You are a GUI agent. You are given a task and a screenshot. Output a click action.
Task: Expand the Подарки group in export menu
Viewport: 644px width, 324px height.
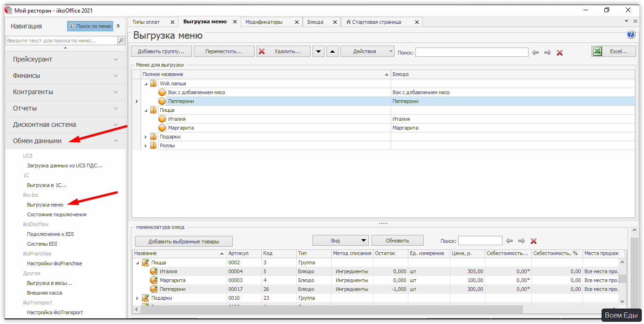tap(146, 137)
